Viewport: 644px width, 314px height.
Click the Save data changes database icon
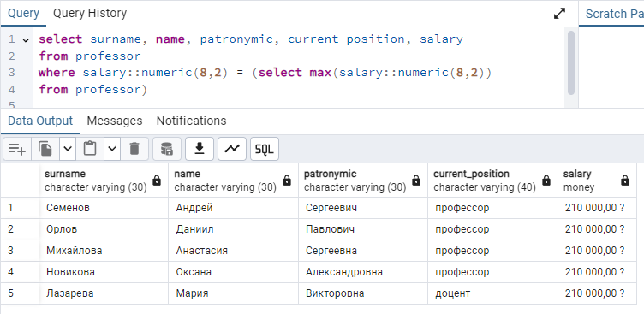[x=167, y=149]
